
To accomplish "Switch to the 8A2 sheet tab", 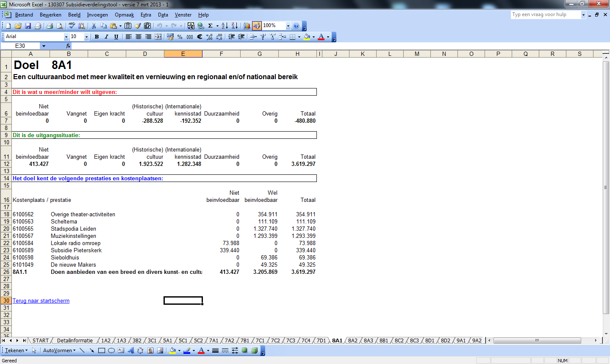I will pyautogui.click(x=353, y=340).
